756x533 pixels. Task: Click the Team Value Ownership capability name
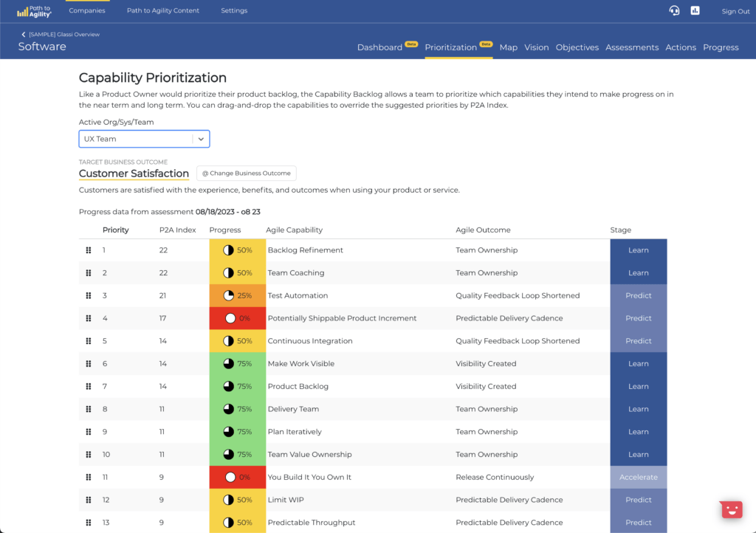[x=309, y=454]
